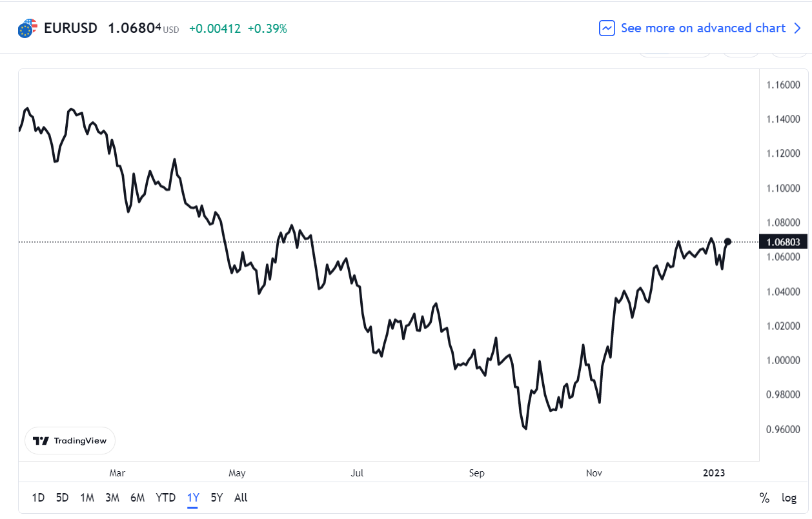The height and width of the screenshot is (519, 812).
Task: Select the 1D time range
Action: [38, 498]
